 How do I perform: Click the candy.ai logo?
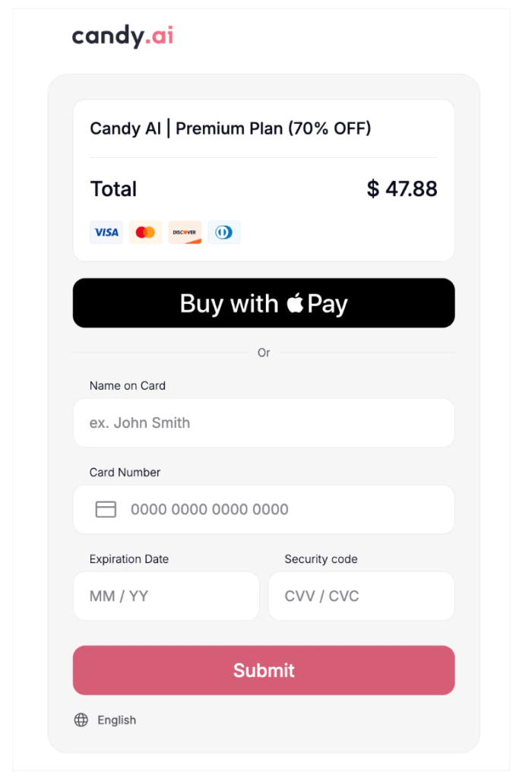[x=122, y=35]
